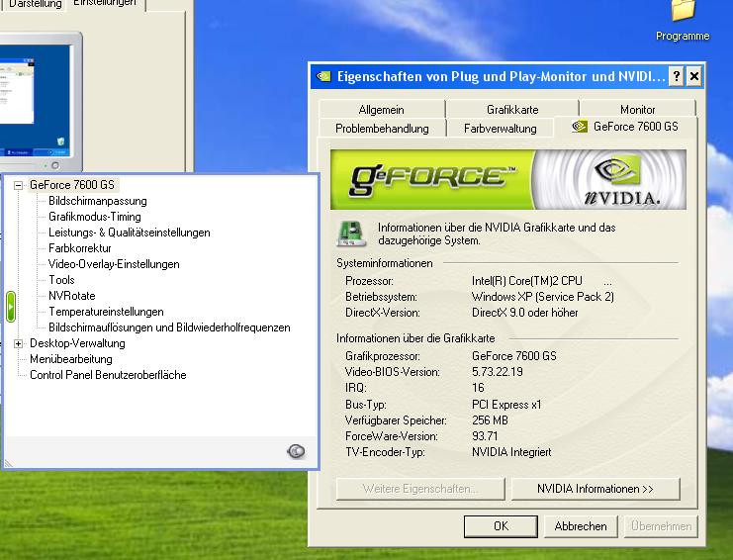Image resolution: width=733 pixels, height=560 pixels.
Task: Click the green slide-out tab handle
Action: 11,307
